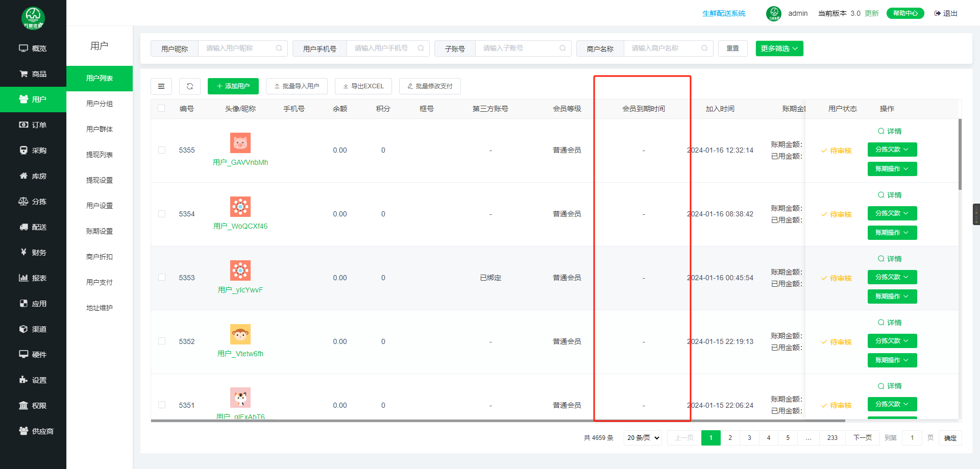Check the row for user 5355

click(162, 150)
